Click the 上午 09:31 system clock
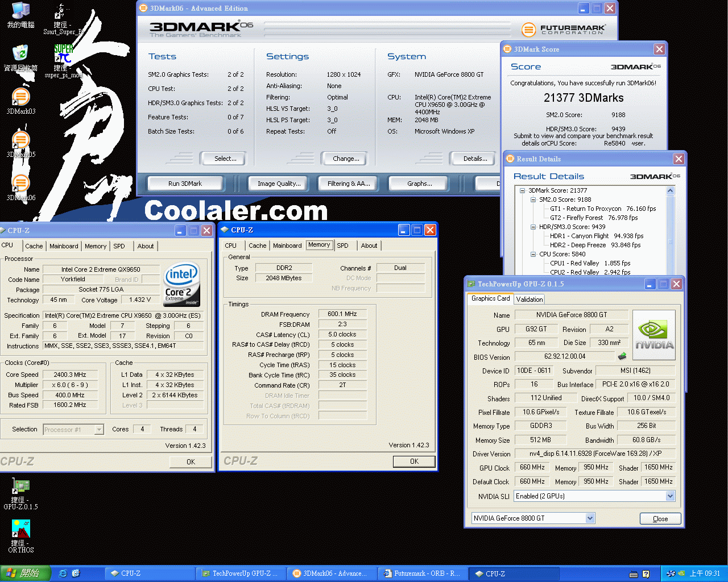 [705, 573]
